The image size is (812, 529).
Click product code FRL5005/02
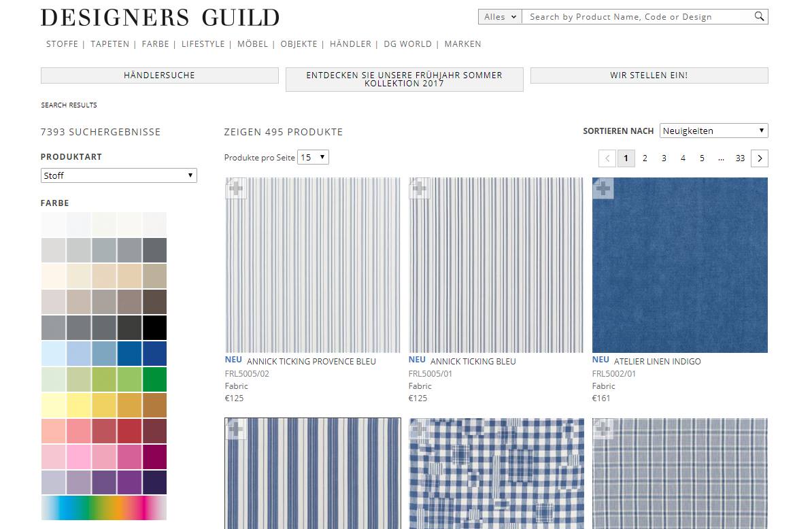tap(247, 374)
